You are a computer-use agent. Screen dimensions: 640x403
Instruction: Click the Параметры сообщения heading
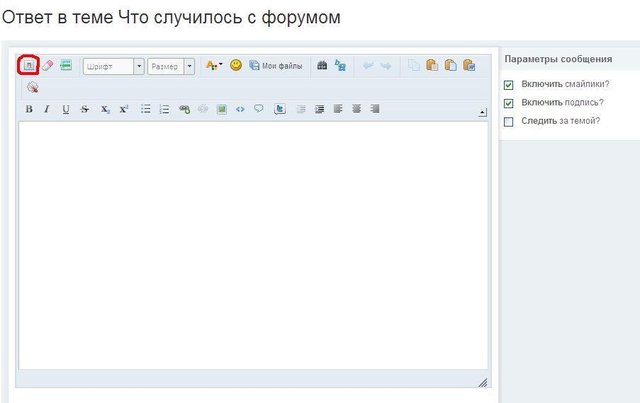tap(558, 59)
